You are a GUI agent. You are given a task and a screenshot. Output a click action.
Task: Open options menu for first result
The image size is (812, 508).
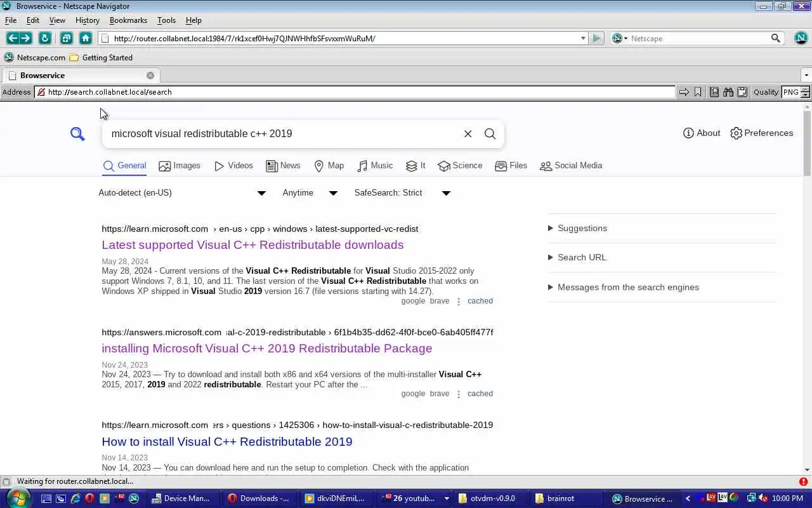(459, 302)
